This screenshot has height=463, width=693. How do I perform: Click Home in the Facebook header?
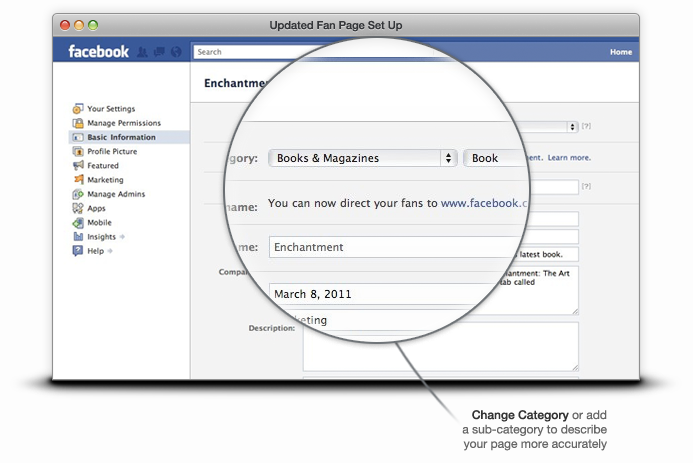pyautogui.click(x=621, y=52)
